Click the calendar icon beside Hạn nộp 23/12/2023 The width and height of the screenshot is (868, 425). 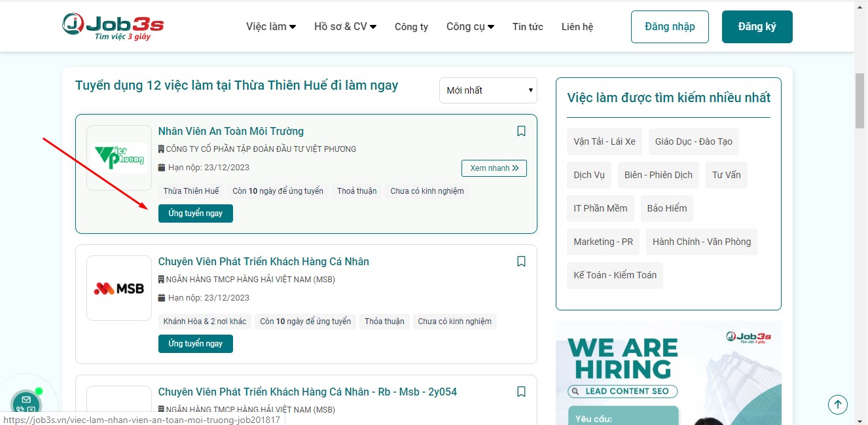[162, 166]
